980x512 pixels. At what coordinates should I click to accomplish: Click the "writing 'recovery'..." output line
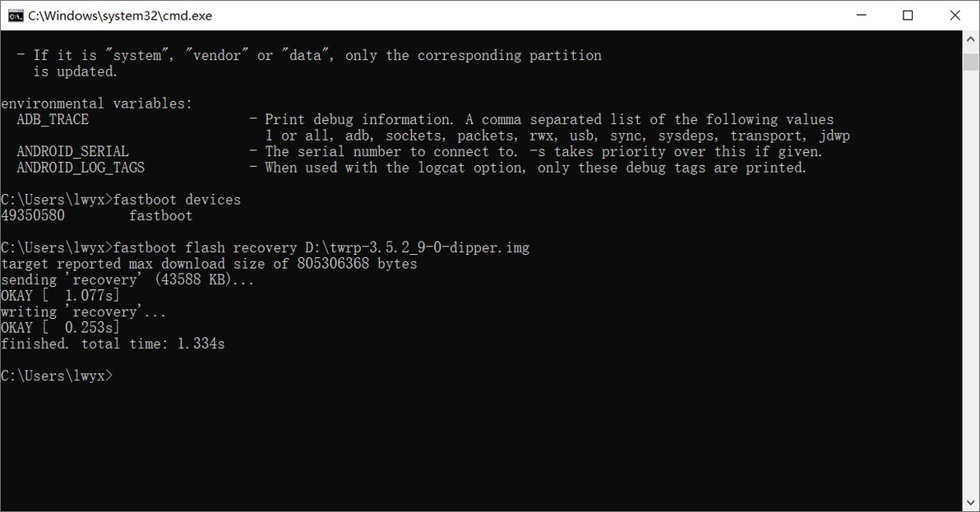[x=83, y=311]
